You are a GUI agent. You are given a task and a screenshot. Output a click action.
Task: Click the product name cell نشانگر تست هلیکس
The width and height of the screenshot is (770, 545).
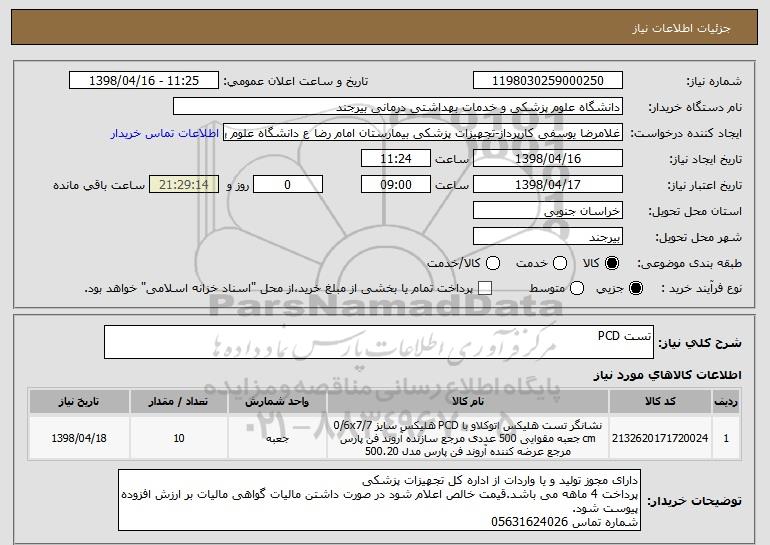pyautogui.click(x=468, y=438)
